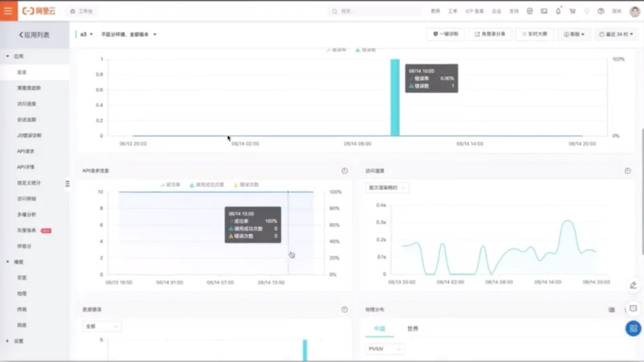The width and height of the screenshot is (644, 362).
Task: Select JS错误诊断 in the sidebar
Action: [x=29, y=136]
